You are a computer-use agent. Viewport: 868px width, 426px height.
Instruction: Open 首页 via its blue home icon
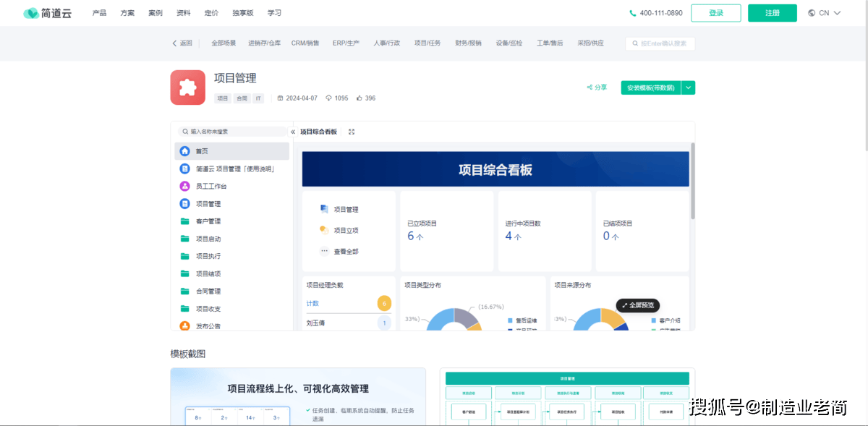pyautogui.click(x=184, y=151)
